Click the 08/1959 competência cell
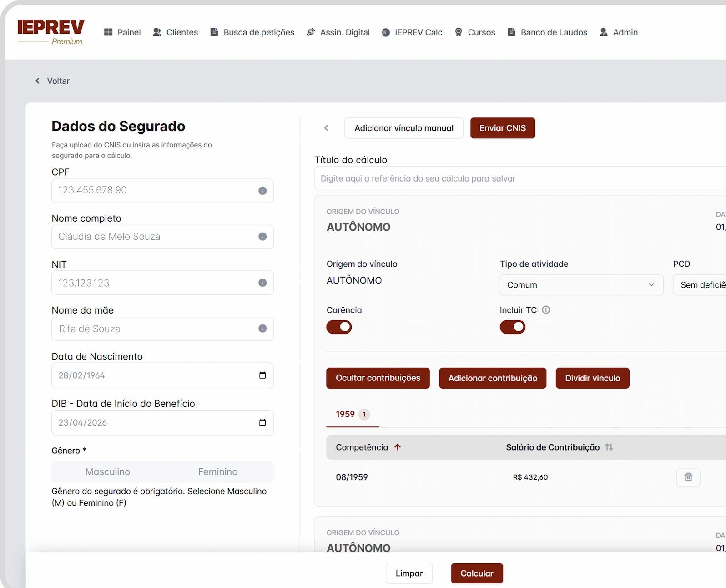 (x=352, y=477)
